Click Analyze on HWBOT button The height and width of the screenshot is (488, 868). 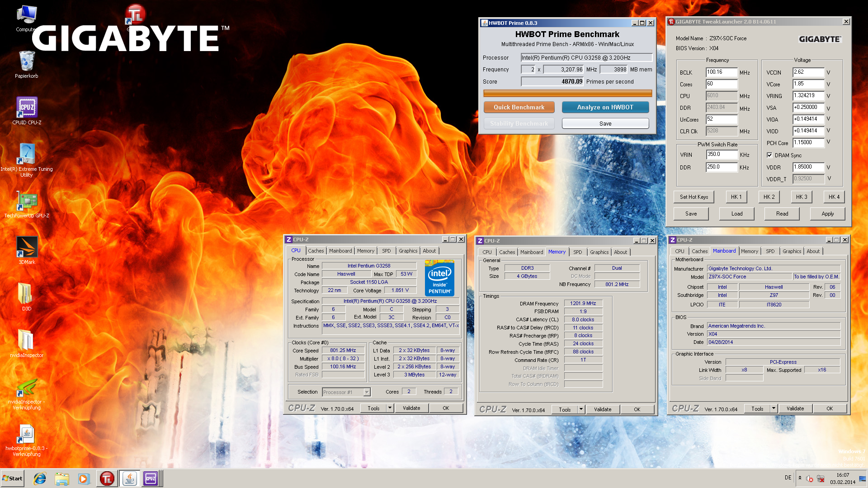tap(605, 107)
